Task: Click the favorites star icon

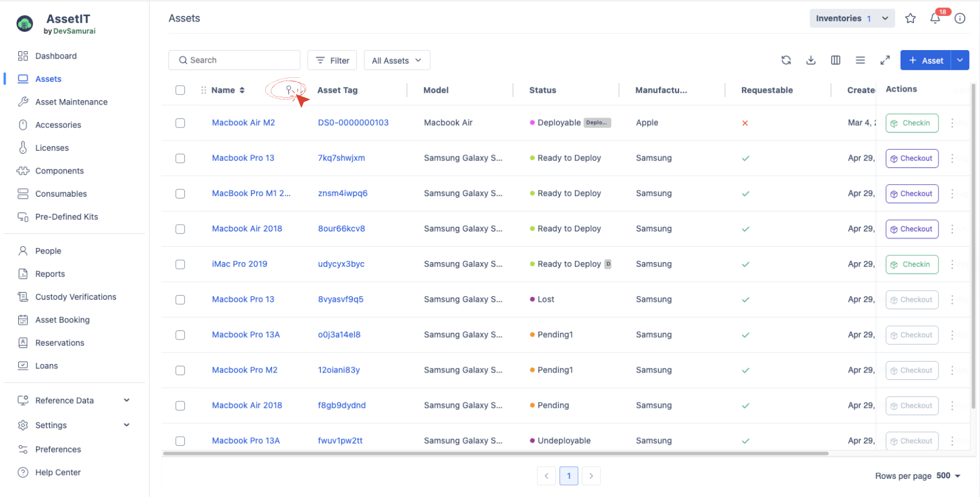Action: (x=911, y=18)
